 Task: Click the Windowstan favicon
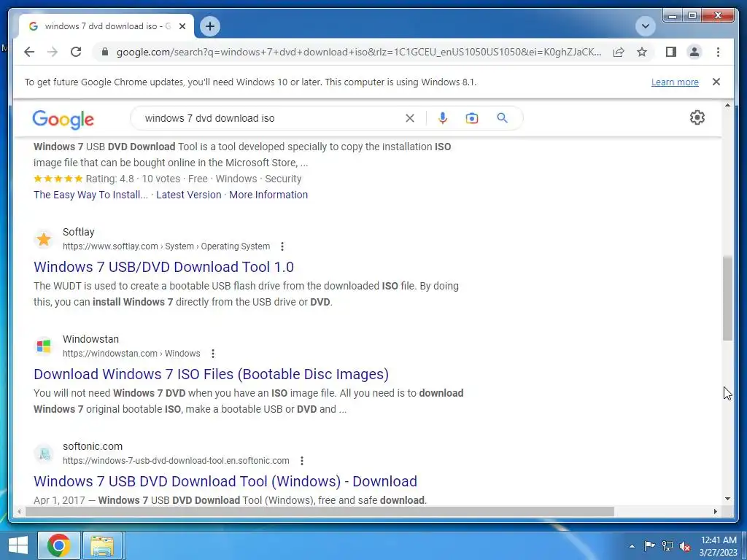pyautogui.click(x=44, y=346)
